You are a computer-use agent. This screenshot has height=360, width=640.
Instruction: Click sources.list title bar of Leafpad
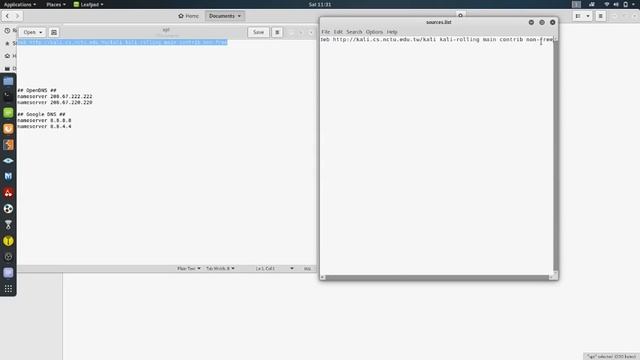click(x=438, y=22)
